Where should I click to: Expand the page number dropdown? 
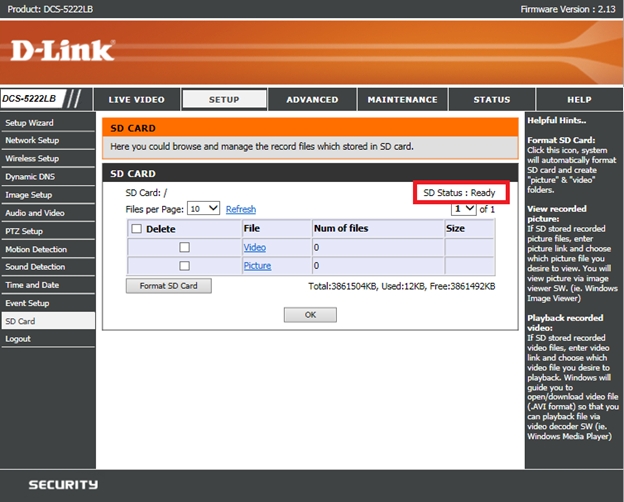tap(463, 209)
